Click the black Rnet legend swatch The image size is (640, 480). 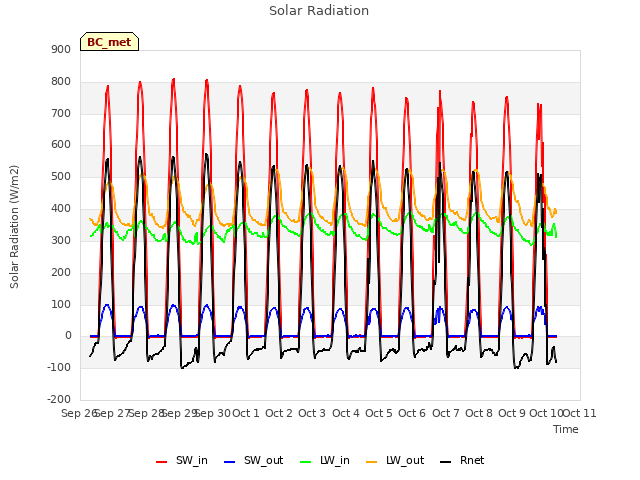[446, 462]
